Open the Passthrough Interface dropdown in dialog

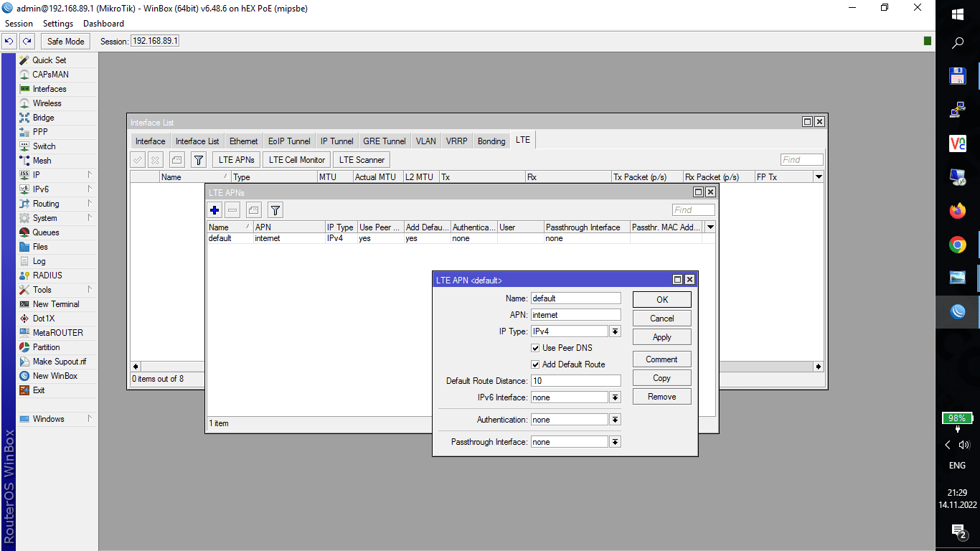(x=615, y=442)
